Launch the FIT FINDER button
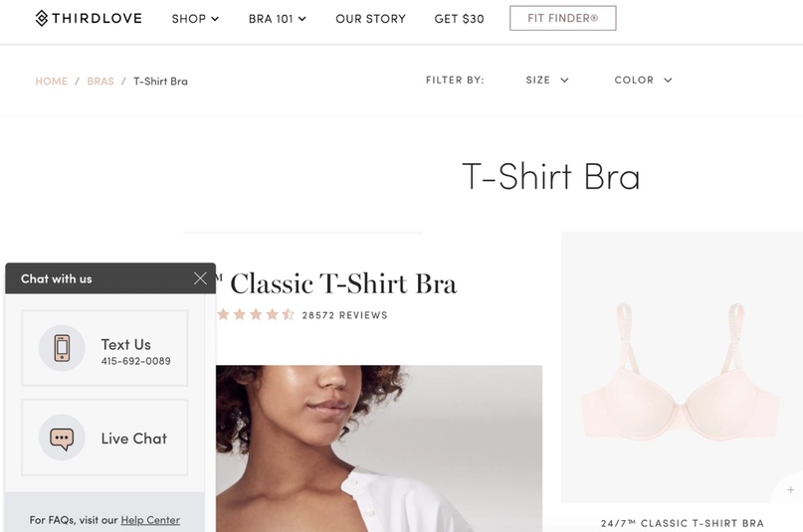 (563, 19)
